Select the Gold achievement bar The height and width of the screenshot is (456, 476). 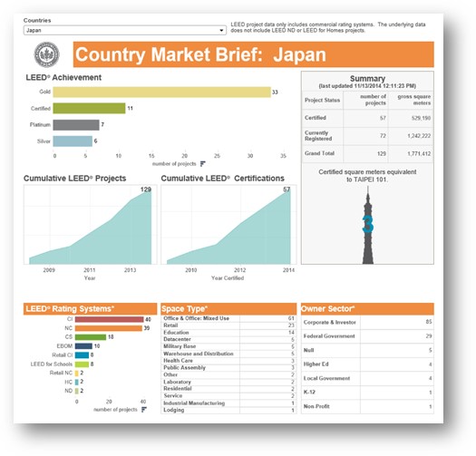coord(161,92)
